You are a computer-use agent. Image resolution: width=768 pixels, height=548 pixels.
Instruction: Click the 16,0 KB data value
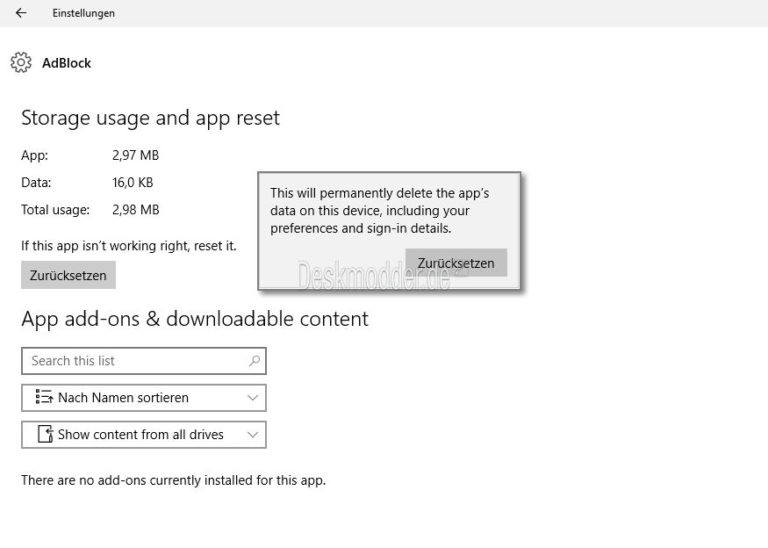point(133,183)
